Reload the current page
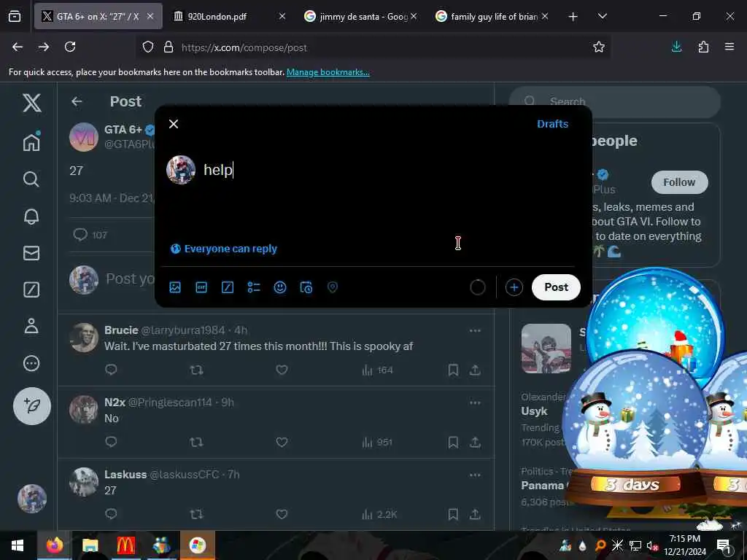Image resolution: width=747 pixels, height=560 pixels. [x=70, y=47]
